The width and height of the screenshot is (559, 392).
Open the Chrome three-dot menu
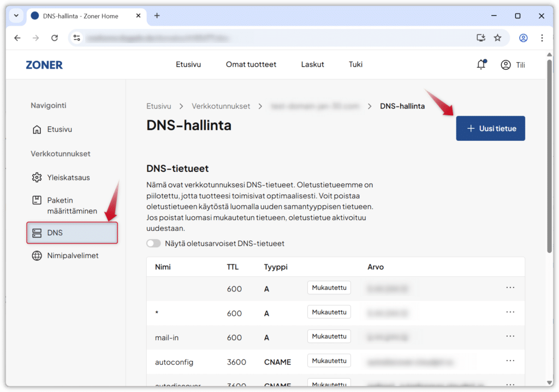(x=542, y=38)
